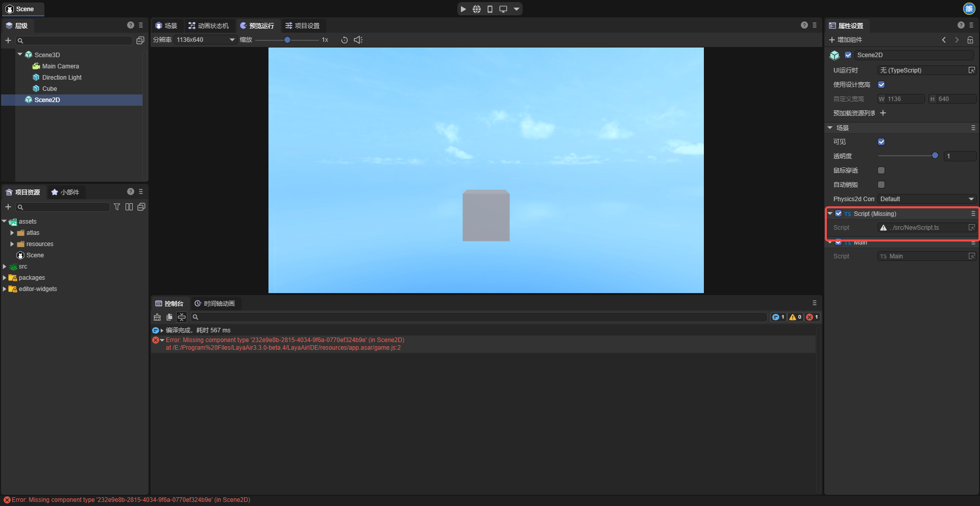Click the error count badge in console
The width and height of the screenshot is (980, 506).
pos(812,317)
